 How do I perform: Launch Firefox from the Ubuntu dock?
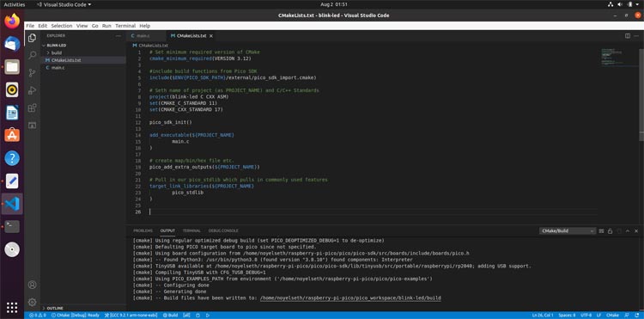point(12,21)
